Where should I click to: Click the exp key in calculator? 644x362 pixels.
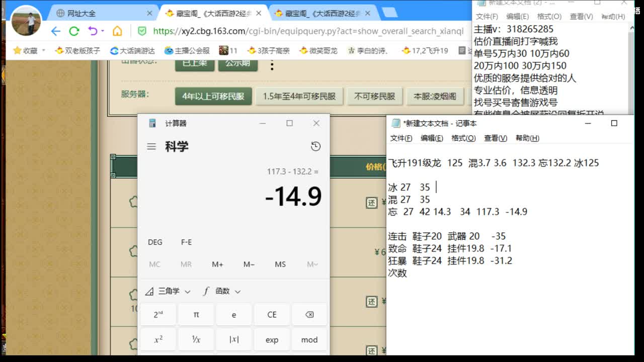pyautogui.click(x=272, y=339)
